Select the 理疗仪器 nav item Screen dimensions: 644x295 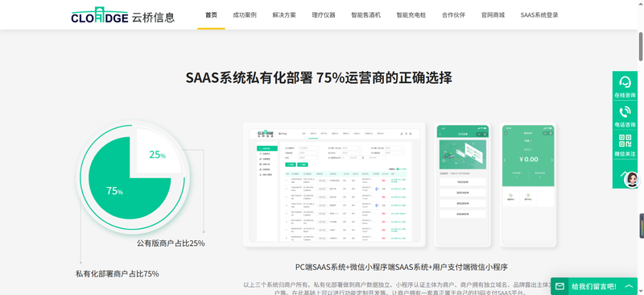click(x=324, y=15)
